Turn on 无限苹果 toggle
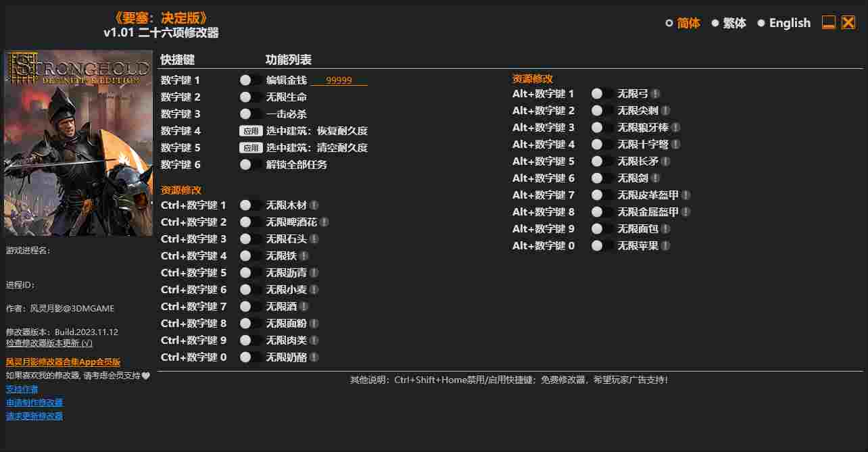 coord(602,245)
